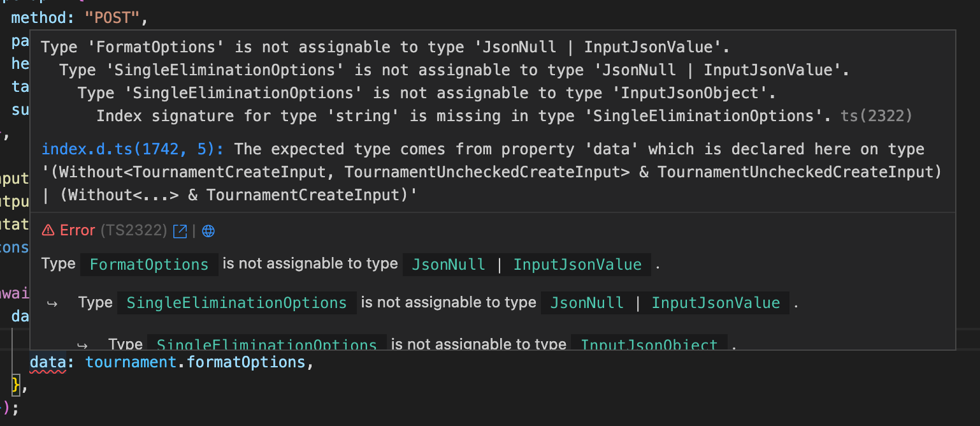The image size is (980, 426).
Task: Click the red warning triangle icon
Action: coord(48,230)
